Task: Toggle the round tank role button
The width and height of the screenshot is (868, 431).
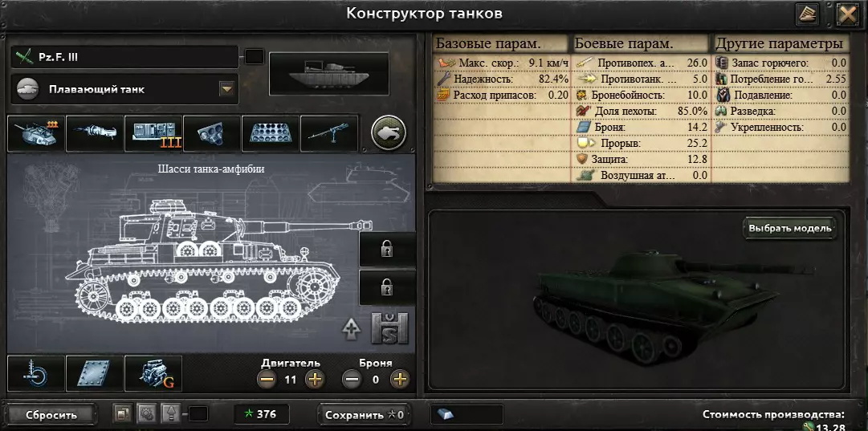Action: click(388, 132)
